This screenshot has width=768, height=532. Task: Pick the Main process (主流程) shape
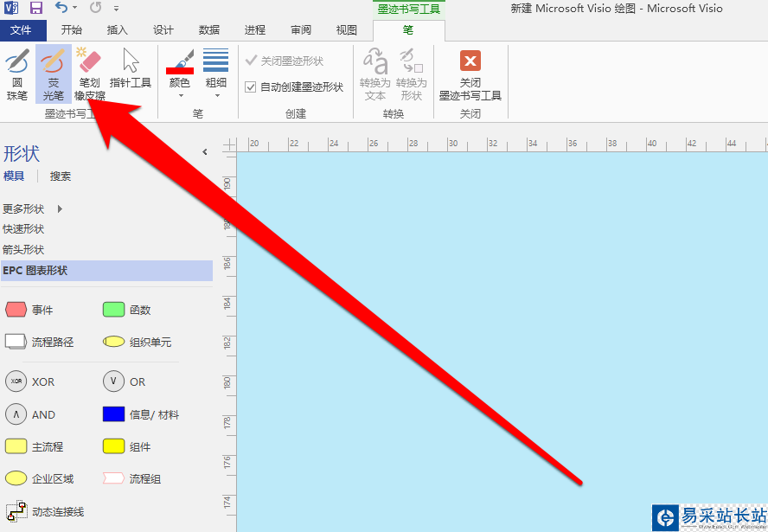pyautogui.click(x=35, y=446)
